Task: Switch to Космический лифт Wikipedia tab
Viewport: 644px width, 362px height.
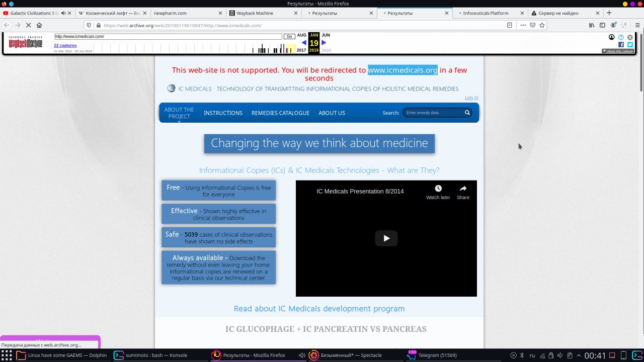Action: coord(113,13)
